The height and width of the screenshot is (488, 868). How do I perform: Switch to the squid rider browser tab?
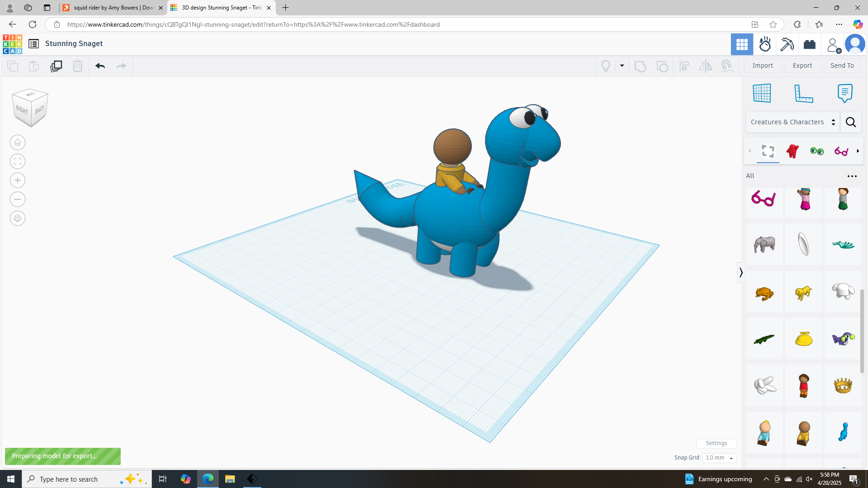113,8
